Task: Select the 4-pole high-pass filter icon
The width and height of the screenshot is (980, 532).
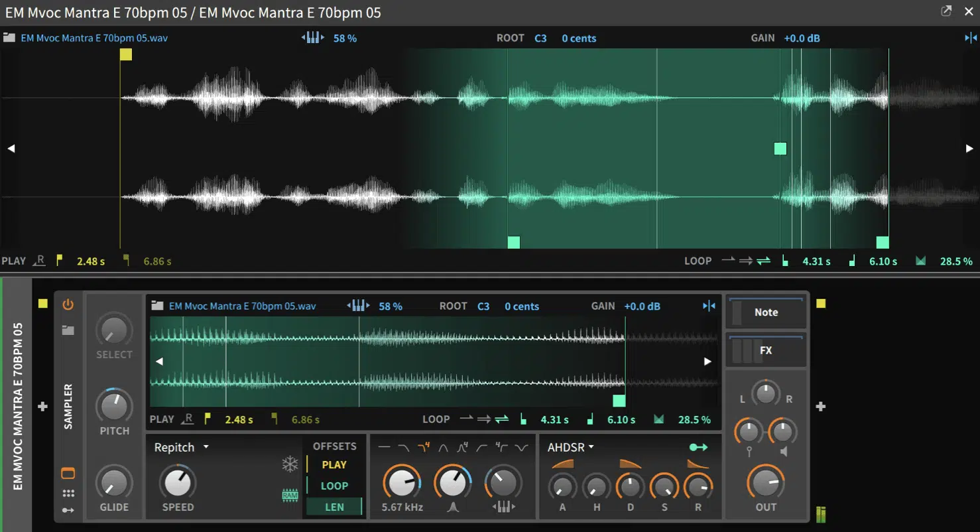Action: (x=502, y=448)
